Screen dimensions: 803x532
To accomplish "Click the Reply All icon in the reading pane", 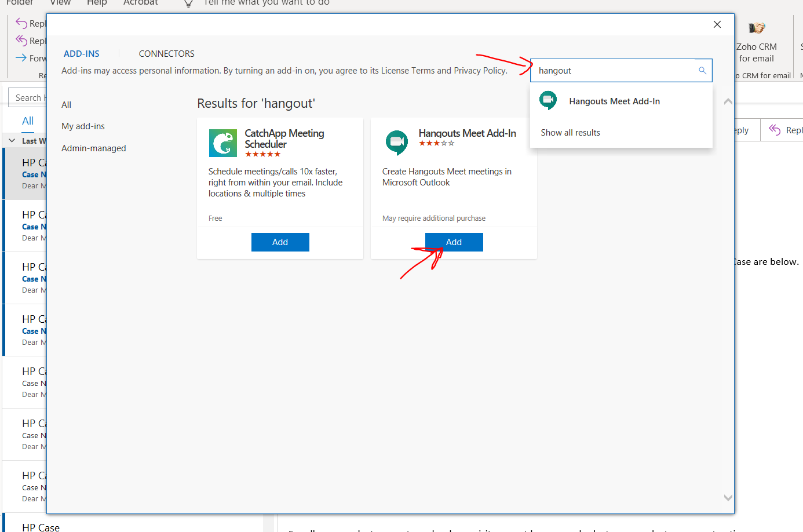I will (x=775, y=130).
